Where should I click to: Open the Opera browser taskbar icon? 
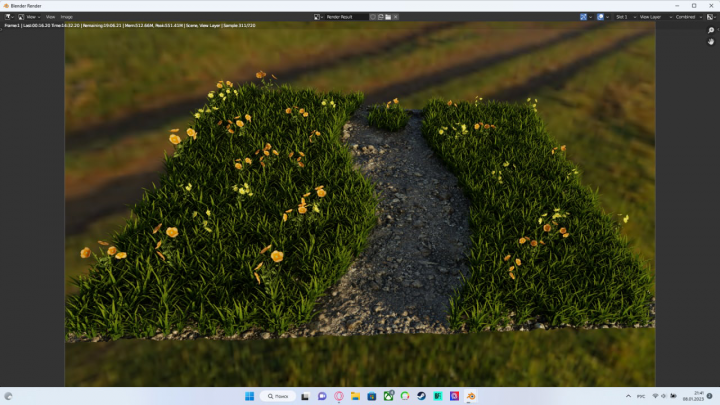[339, 396]
